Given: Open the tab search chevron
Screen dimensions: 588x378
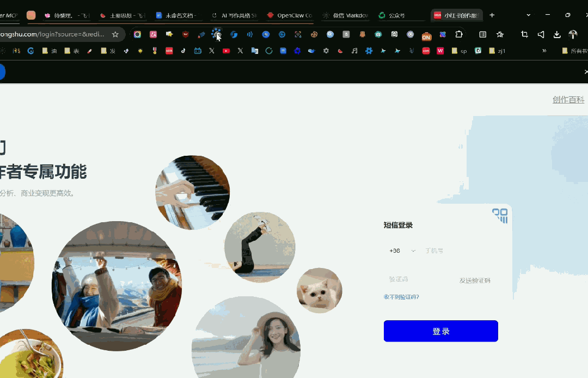Looking at the screenshot, I should pos(528,15).
